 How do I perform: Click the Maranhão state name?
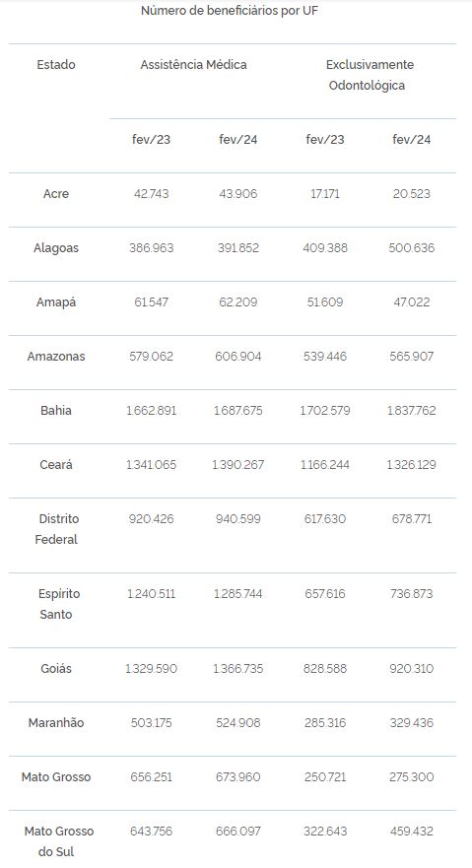(56, 723)
